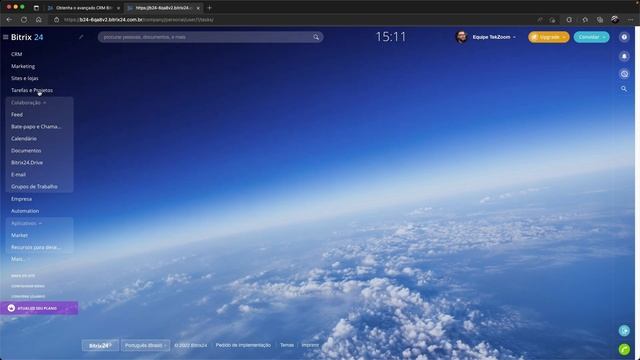Screen dimensions: 640x360
Task: Click the orange Upgrade button
Action: (x=549, y=37)
